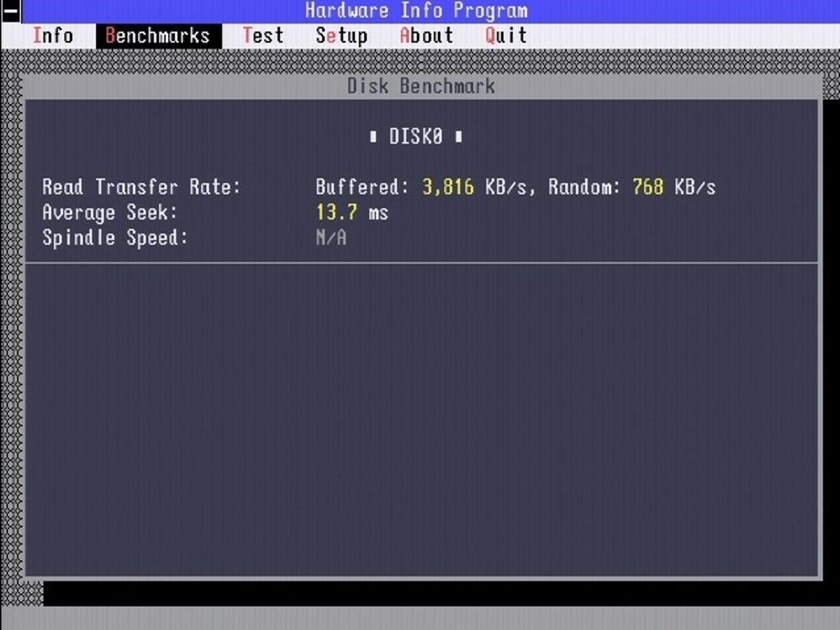Click the Random: label
This screenshot has height=630, width=840.
[584, 187]
